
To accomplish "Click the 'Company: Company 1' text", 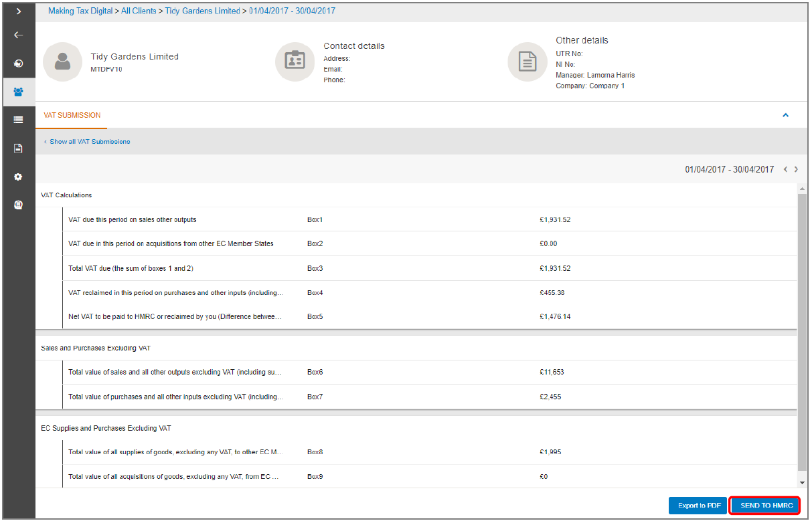I will click(x=590, y=86).
